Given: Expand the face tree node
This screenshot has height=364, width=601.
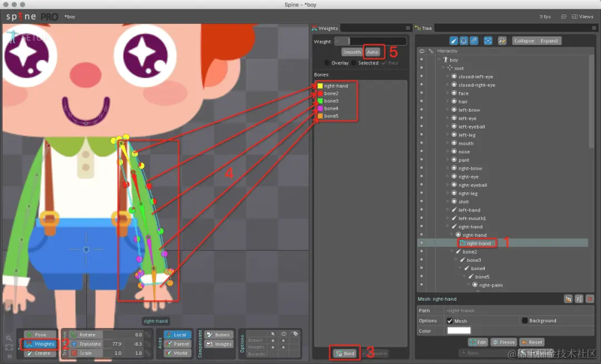Looking at the screenshot, I should click(x=447, y=93).
